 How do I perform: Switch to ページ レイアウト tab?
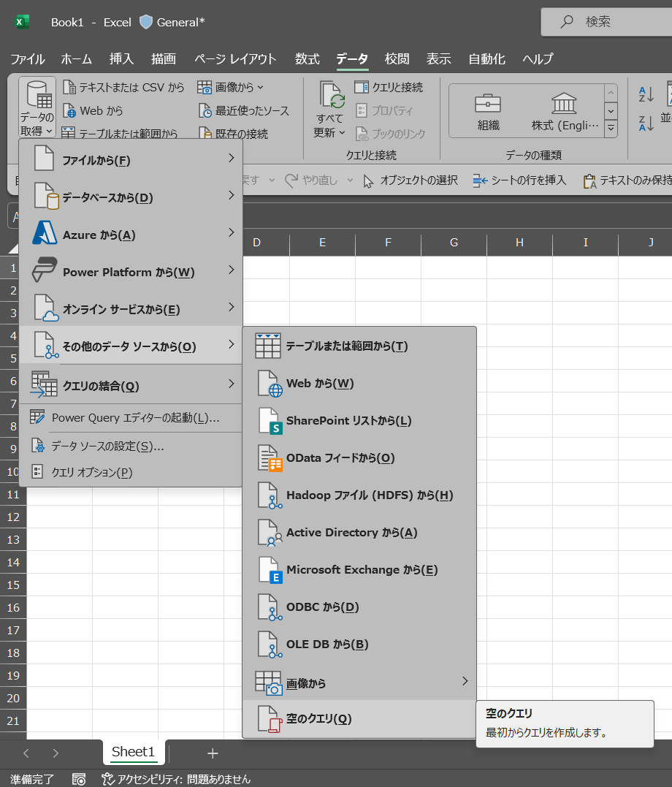pos(235,58)
